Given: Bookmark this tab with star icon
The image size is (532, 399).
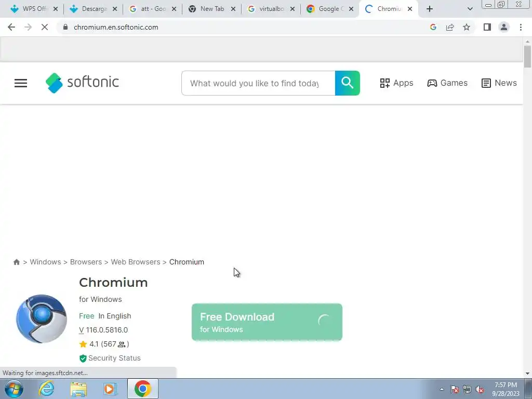Looking at the screenshot, I should click(467, 27).
